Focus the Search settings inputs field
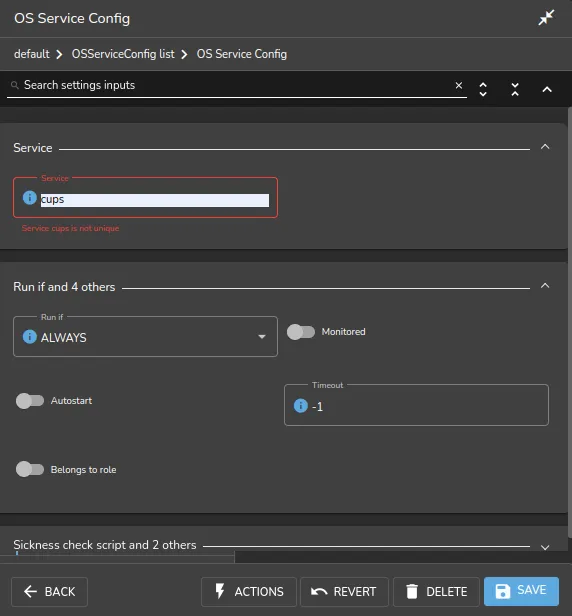Viewport: 572px width, 616px height. [236, 85]
